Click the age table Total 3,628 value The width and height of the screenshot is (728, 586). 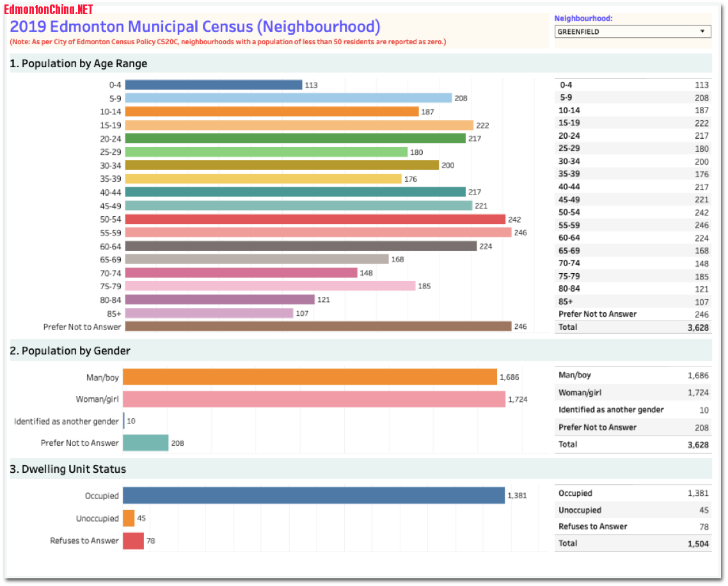pos(696,327)
